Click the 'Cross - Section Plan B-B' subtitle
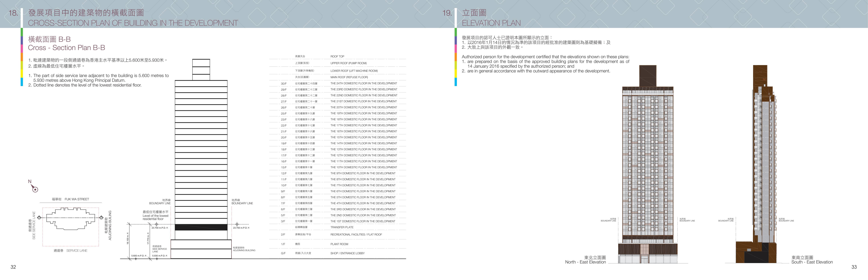 click(x=66, y=48)
